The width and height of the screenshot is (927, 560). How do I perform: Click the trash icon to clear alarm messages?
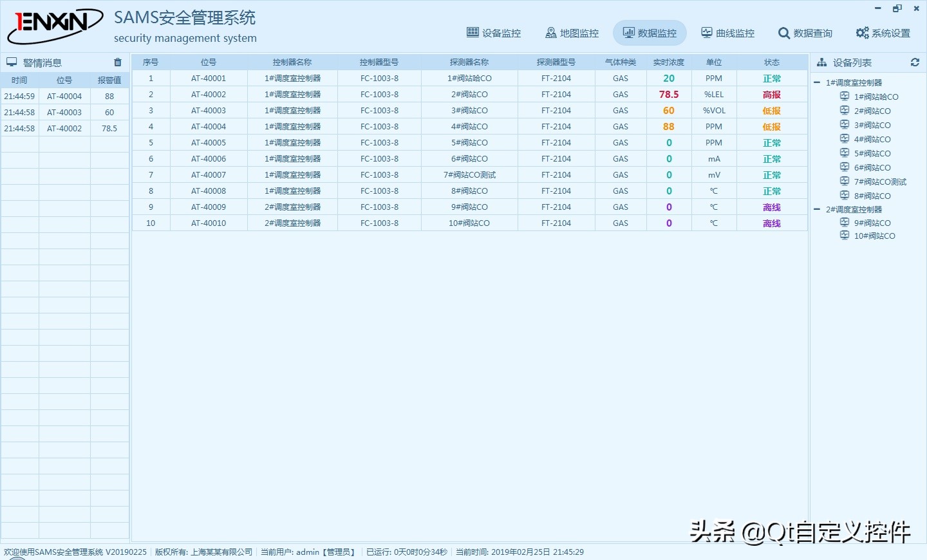pos(117,62)
